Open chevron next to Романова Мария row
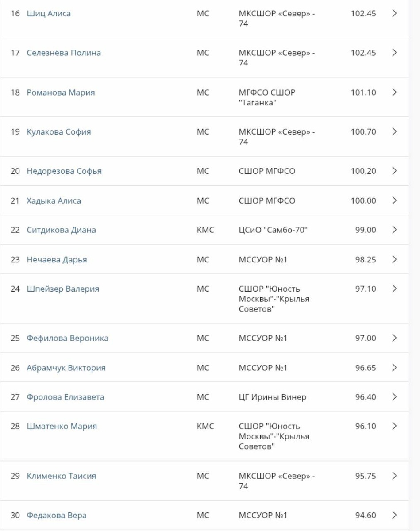This screenshot has width=420, height=531. point(394,92)
